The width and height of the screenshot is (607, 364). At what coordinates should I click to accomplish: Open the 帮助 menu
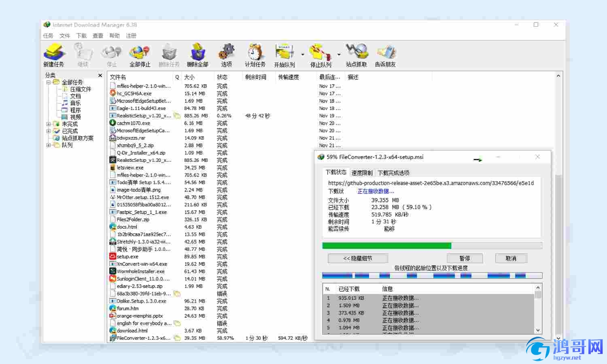(x=115, y=36)
